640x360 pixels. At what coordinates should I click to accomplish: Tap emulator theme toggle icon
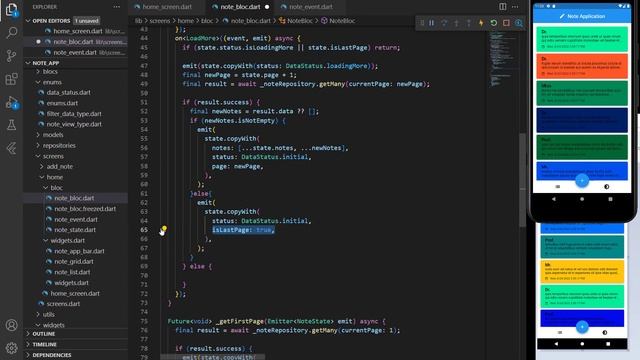tap(607, 187)
